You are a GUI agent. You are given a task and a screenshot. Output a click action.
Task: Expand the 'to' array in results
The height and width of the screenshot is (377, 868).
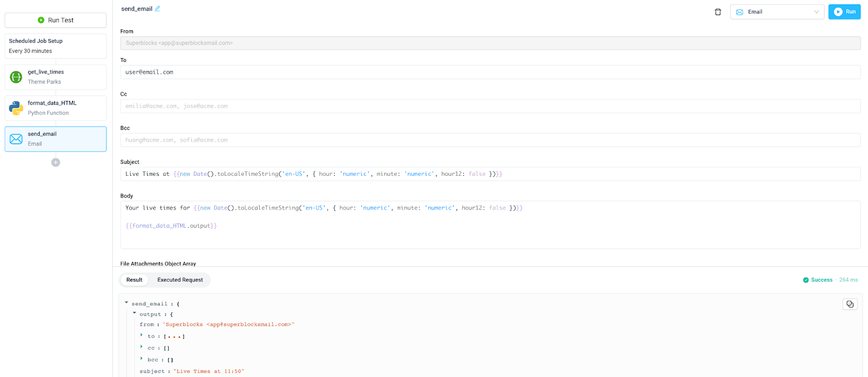[x=142, y=335]
